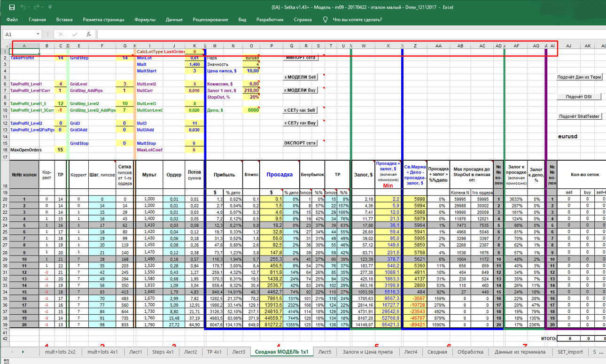Screen dimensions: 606x364
Task: Switch to the Steps 4x1 sheet tab
Action: (x=163, y=352)
